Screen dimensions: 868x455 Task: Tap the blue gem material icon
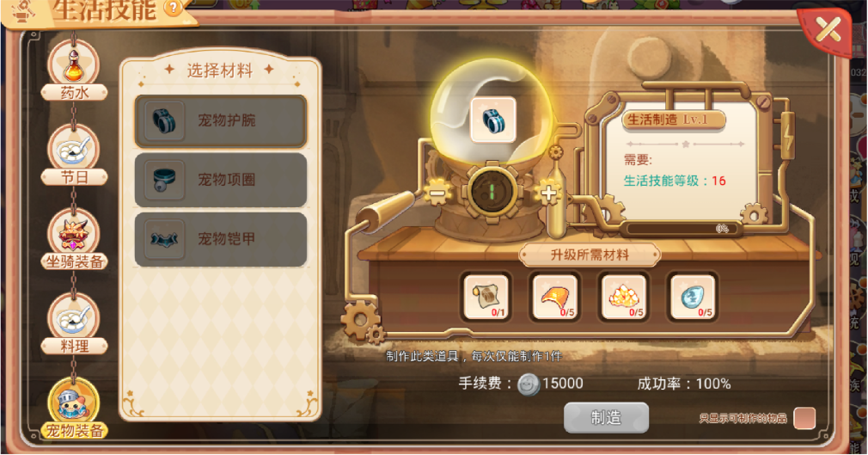(692, 297)
